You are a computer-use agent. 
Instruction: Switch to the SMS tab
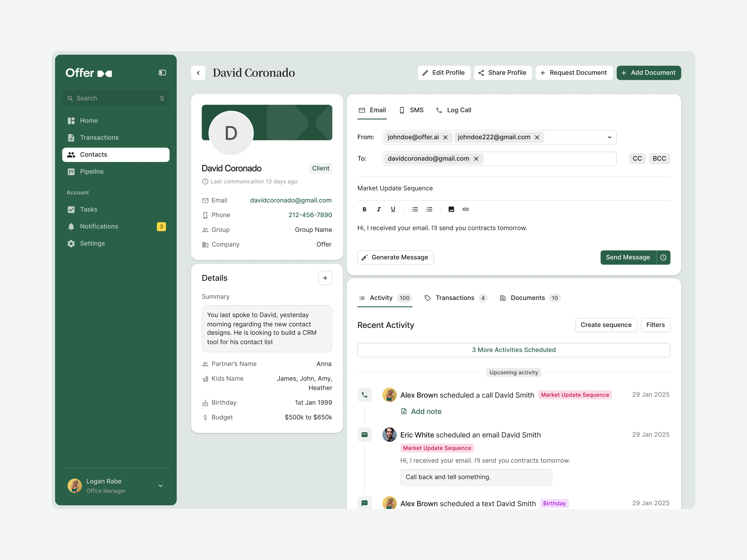coord(411,110)
